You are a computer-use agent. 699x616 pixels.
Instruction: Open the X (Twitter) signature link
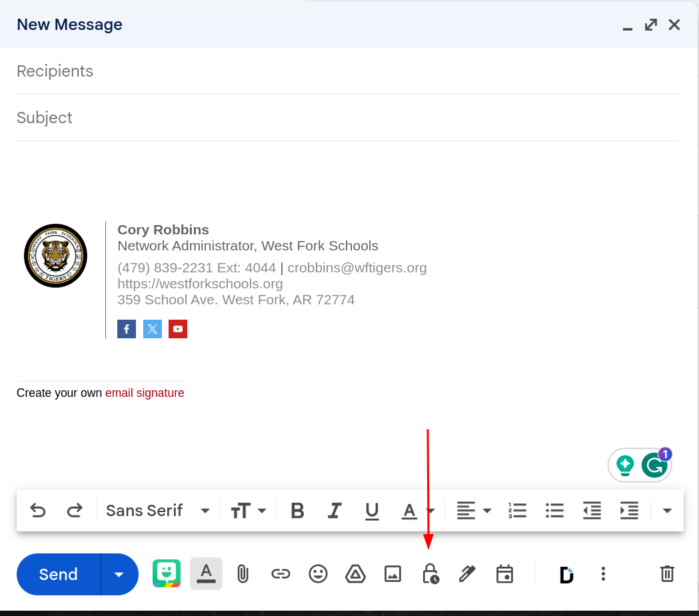(153, 329)
